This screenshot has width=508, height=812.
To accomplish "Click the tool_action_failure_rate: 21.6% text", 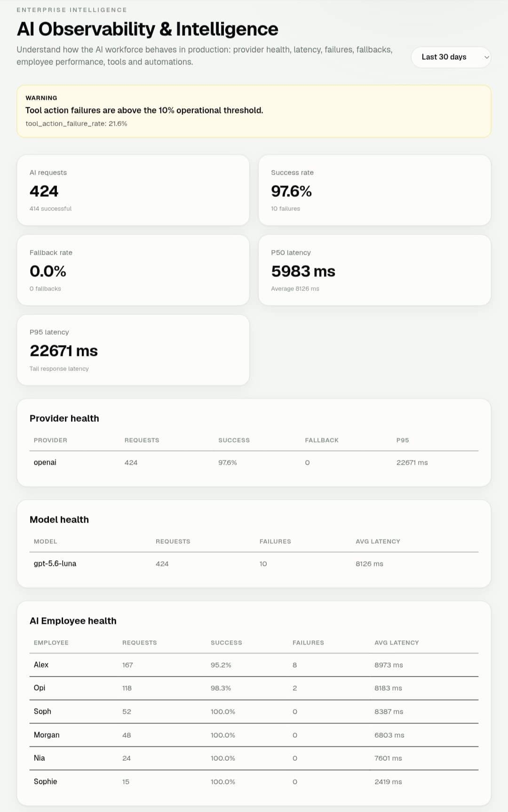I will (x=76, y=123).
